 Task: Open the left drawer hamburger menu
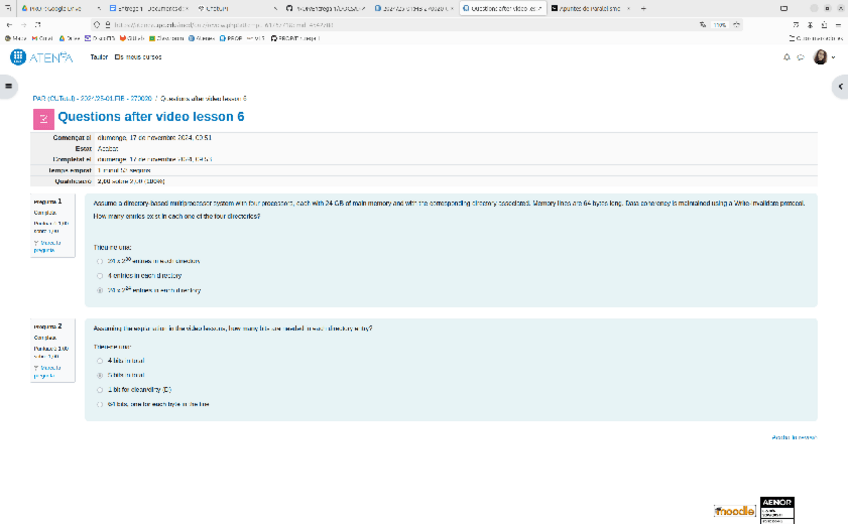pyautogui.click(x=8, y=86)
